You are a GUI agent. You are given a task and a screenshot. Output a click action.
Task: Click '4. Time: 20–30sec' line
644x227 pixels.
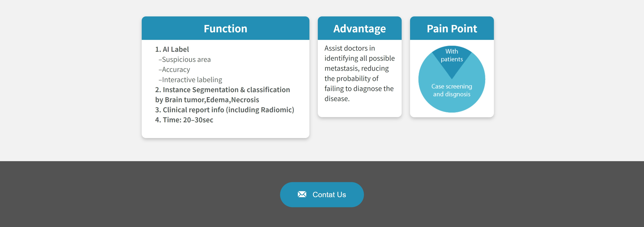[184, 120]
